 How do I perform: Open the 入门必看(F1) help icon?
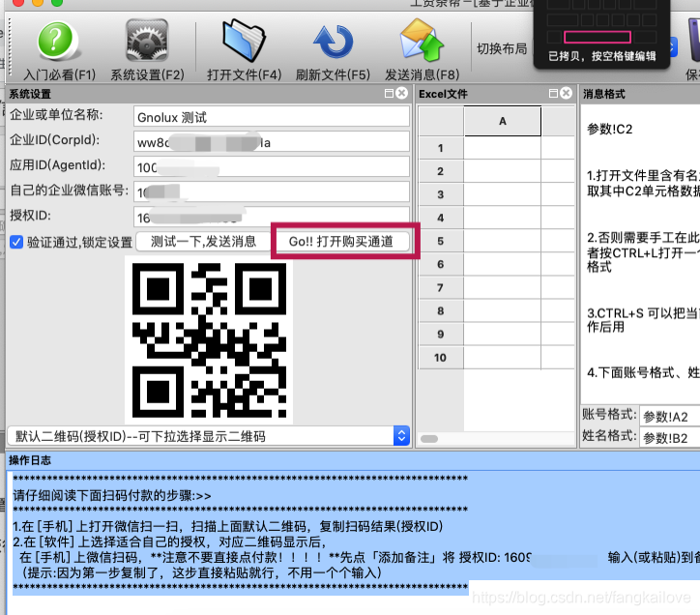[58, 41]
